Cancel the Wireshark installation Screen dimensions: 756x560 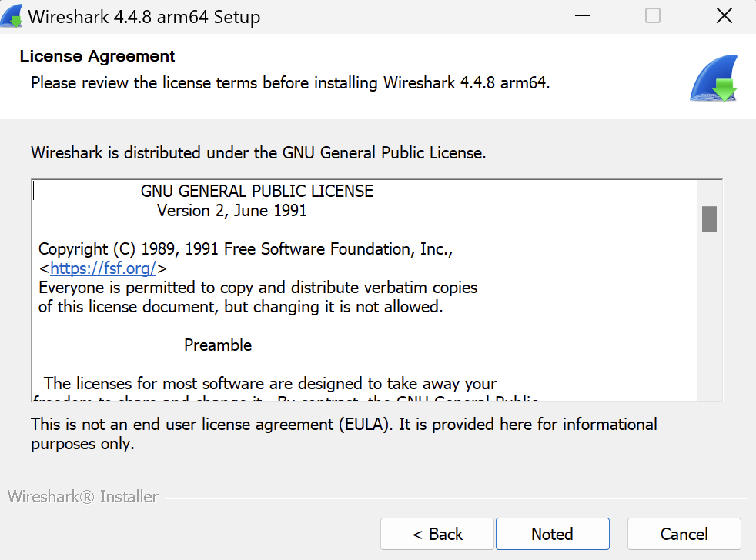pos(684,534)
